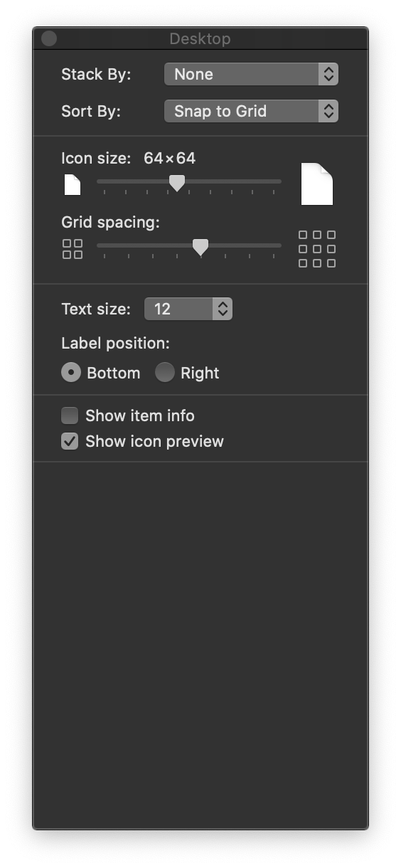
Task: Uncheck Show icon preview
Action: click(70, 441)
